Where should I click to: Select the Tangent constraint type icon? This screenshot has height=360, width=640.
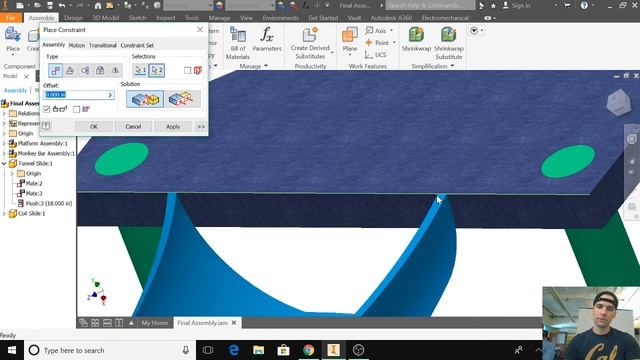coord(85,71)
